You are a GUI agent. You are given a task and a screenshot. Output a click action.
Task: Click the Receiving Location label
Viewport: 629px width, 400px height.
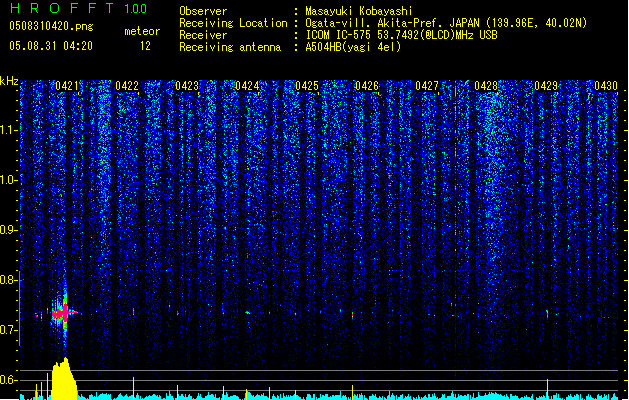point(233,23)
